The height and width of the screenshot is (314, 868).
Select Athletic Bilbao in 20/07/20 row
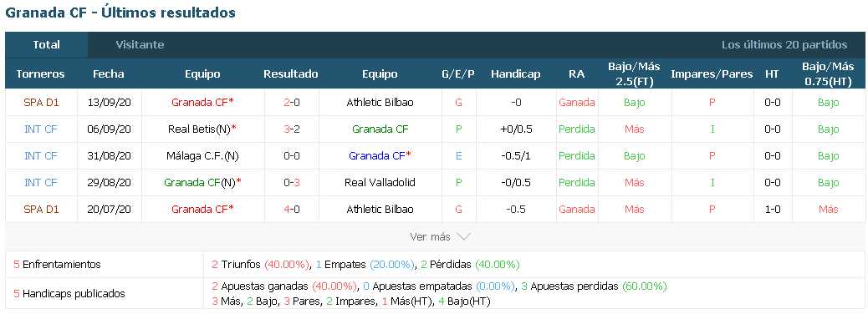(380, 210)
